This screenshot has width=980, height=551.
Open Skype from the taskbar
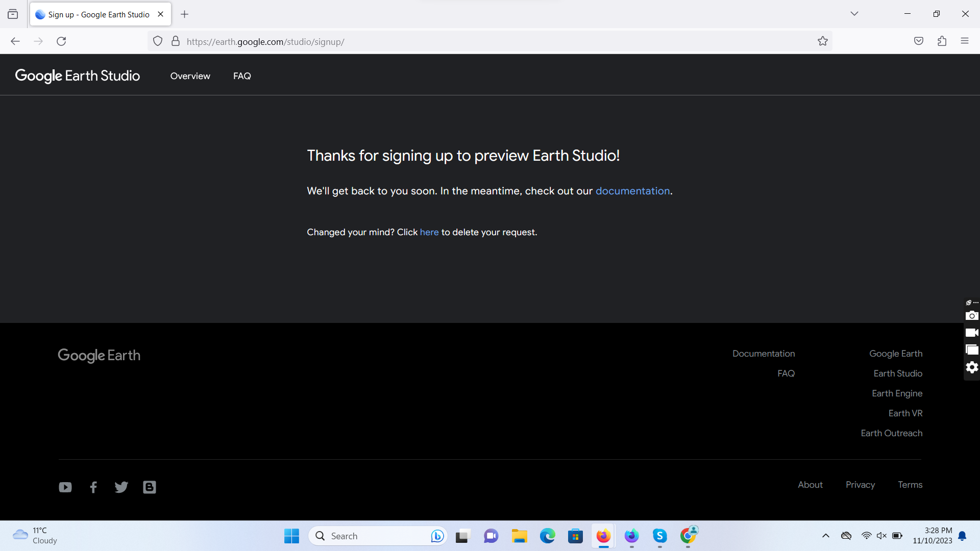(659, 536)
